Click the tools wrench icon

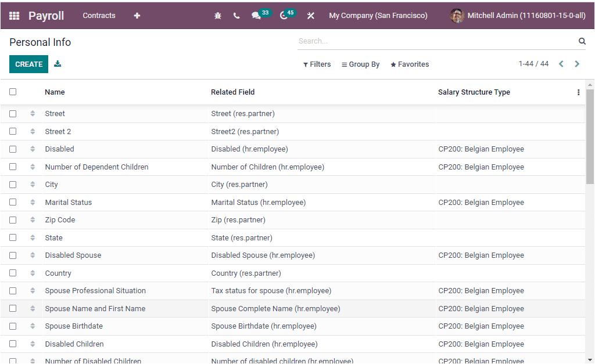311,16
